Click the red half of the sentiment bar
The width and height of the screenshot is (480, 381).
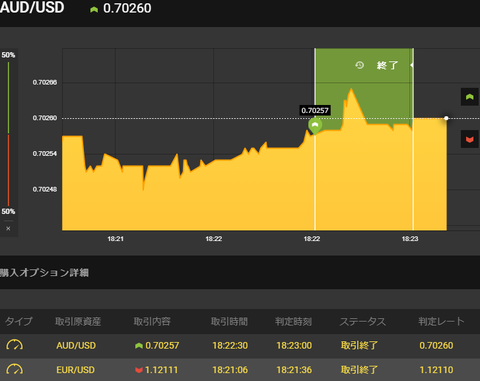pyautogui.click(x=8, y=170)
